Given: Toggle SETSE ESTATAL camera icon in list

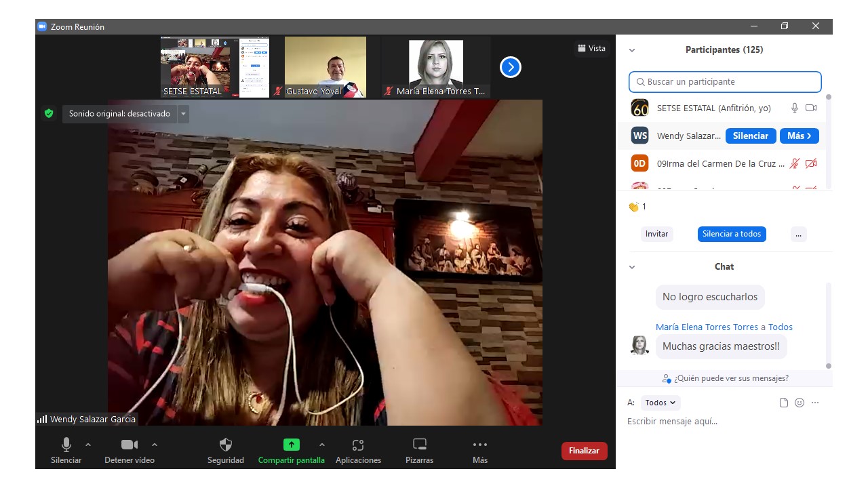Looking at the screenshot, I should tap(811, 108).
